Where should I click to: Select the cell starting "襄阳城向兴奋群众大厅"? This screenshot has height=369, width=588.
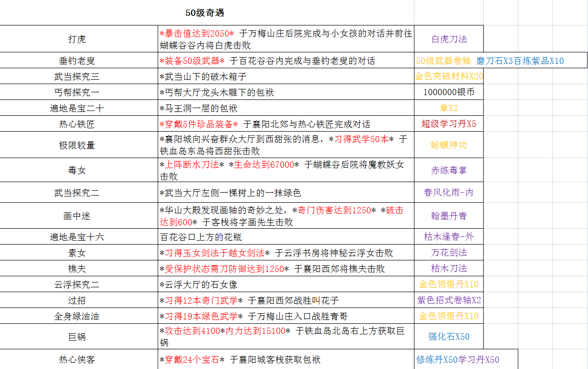click(286, 145)
